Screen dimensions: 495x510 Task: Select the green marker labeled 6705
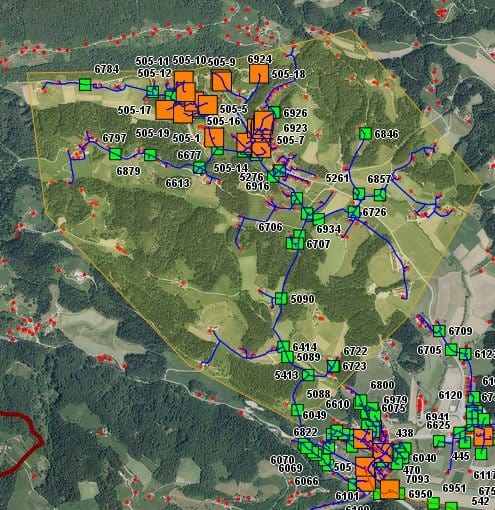(451, 350)
